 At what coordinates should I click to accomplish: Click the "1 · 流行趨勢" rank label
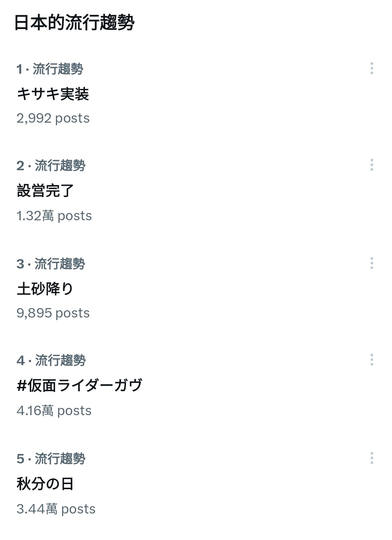point(50,69)
